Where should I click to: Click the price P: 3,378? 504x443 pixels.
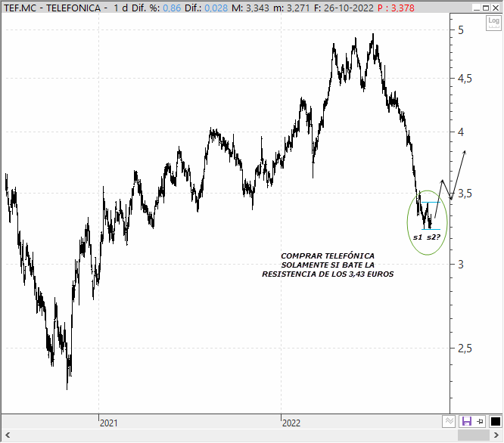tap(396, 8)
